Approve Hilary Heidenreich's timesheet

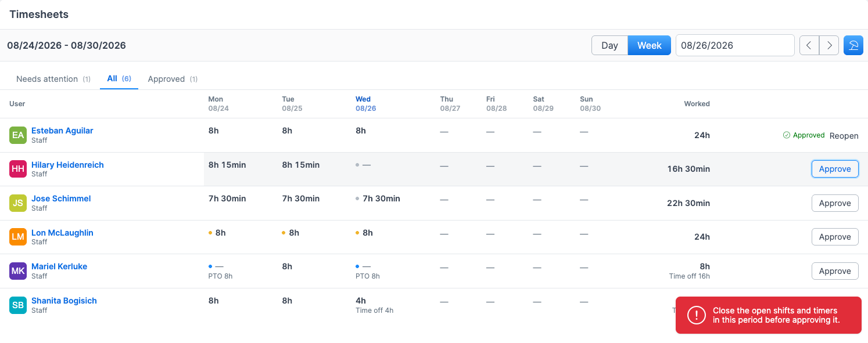(x=835, y=169)
